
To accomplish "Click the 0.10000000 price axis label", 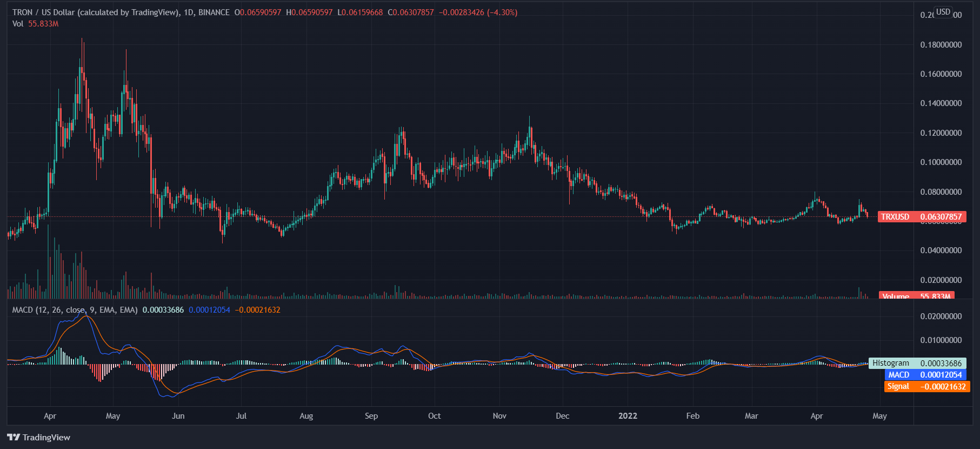I will pos(941,162).
